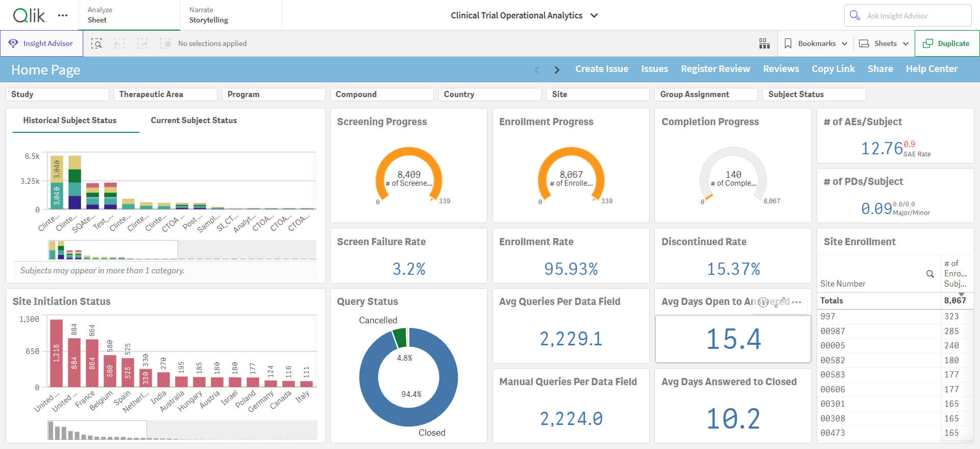Image resolution: width=980 pixels, height=449 pixels.
Task: Click the Clear All Selections icon
Action: [x=165, y=43]
